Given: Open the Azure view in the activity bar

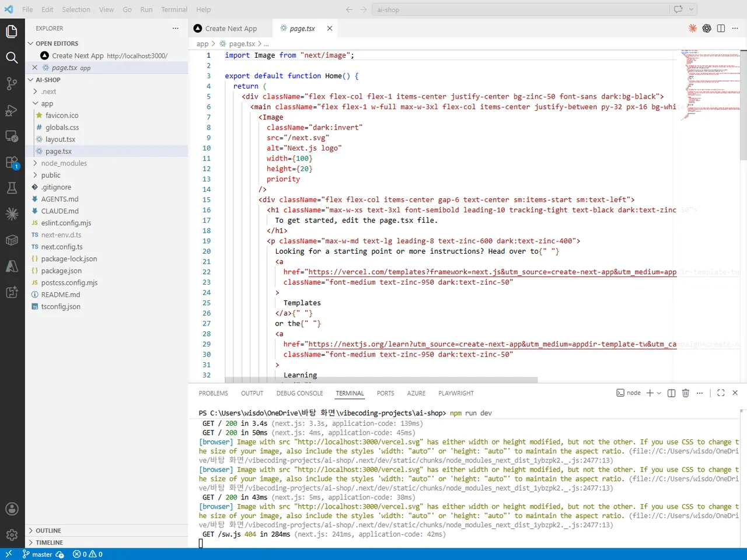Looking at the screenshot, I should [12, 266].
